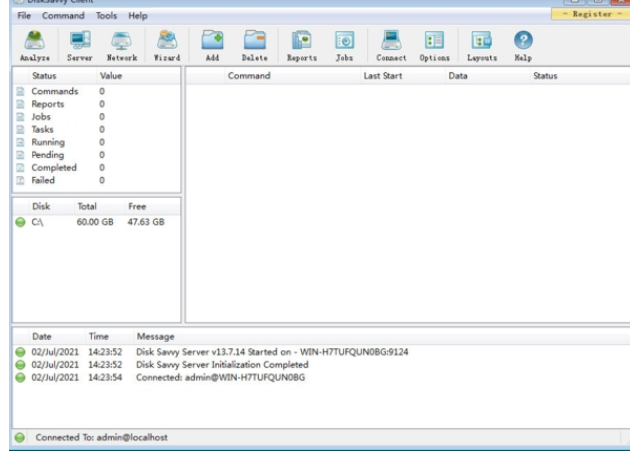The height and width of the screenshot is (451, 630).
Task: Select the 'Commands' status row text
Action: click(55, 91)
